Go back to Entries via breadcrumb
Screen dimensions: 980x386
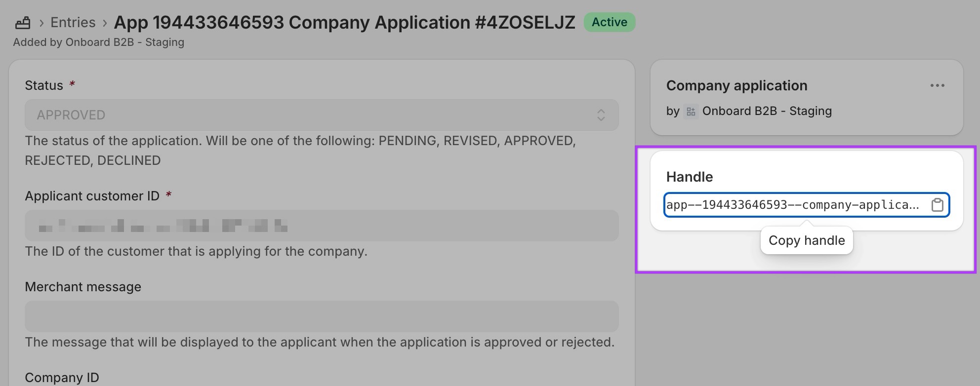pyautogui.click(x=73, y=22)
